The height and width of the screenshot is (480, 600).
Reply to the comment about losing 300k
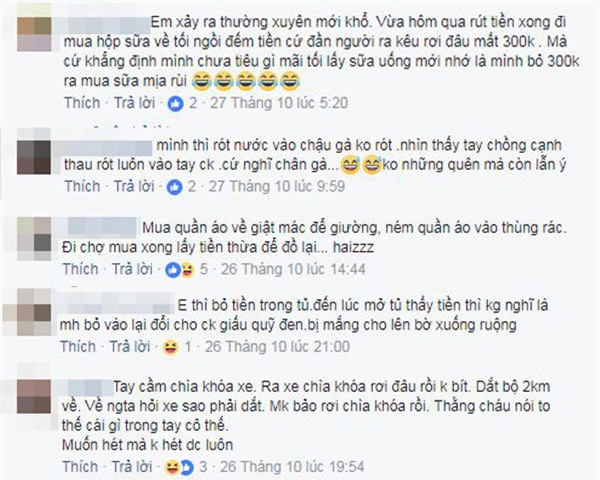tap(135, 103)
